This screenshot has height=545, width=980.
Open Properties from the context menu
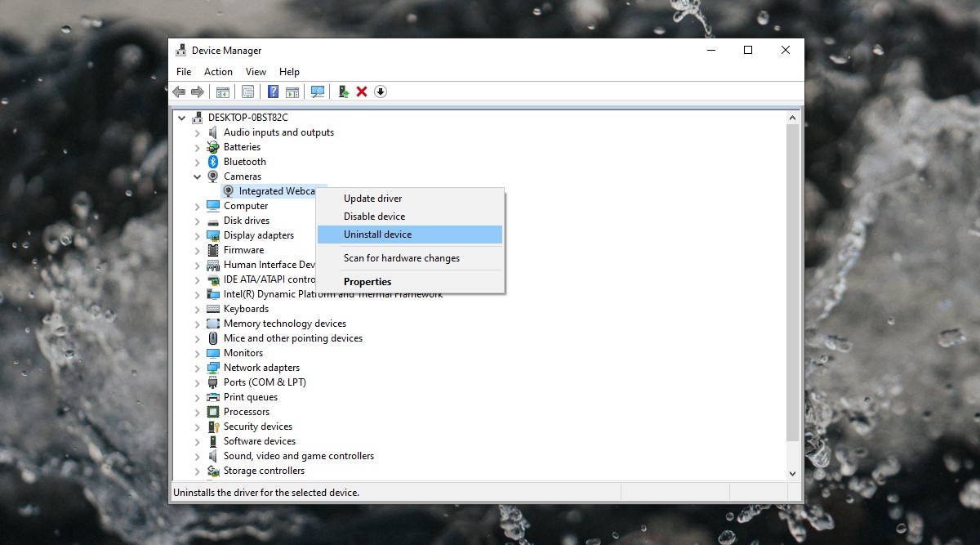coord(410,282)
